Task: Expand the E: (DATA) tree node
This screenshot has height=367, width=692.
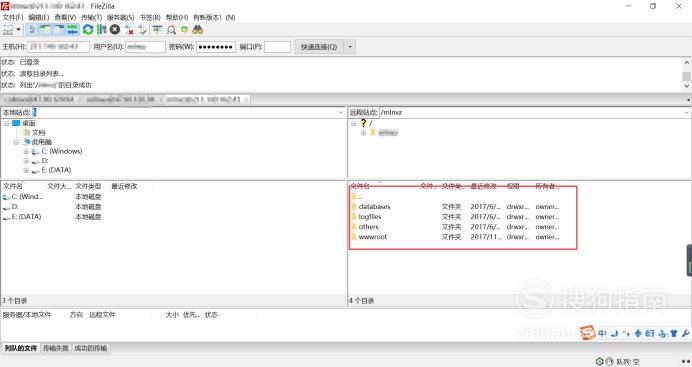Action: [26, 170]
